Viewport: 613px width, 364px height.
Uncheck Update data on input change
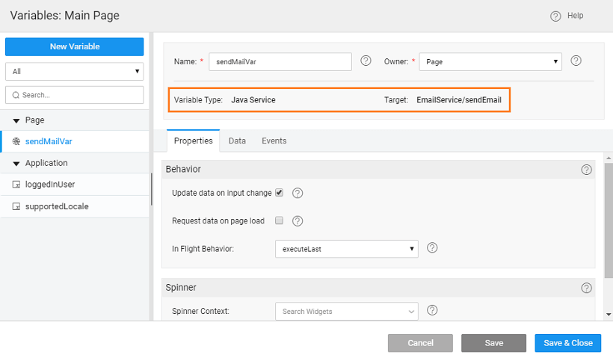pyautogui.click(x=280, y=193)
